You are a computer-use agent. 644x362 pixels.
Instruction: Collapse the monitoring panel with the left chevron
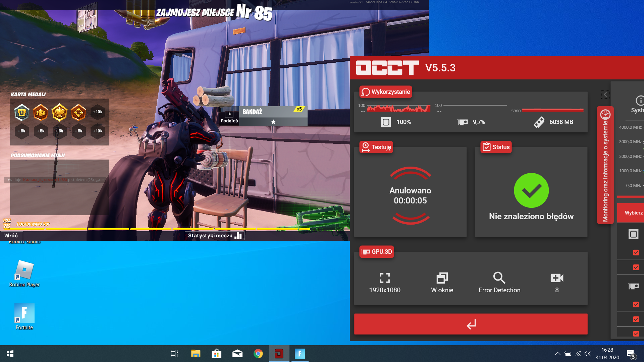pyautogui.click(x=605, y=95)
